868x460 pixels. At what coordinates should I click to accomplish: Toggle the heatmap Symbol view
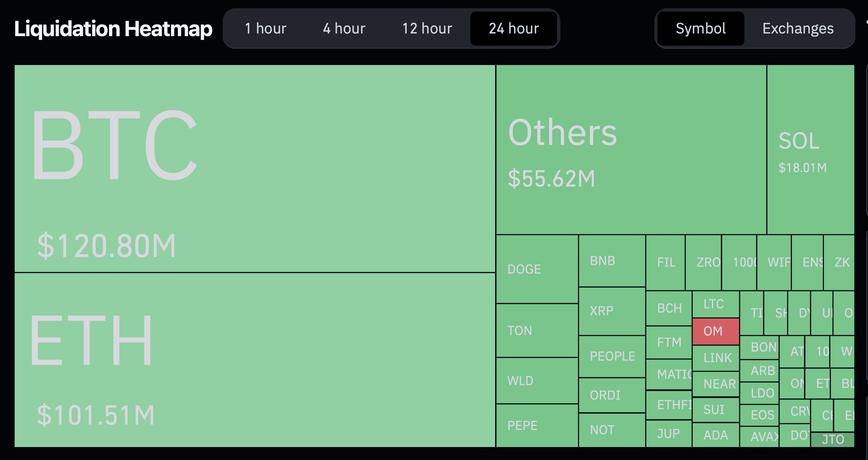coord(700,28)
